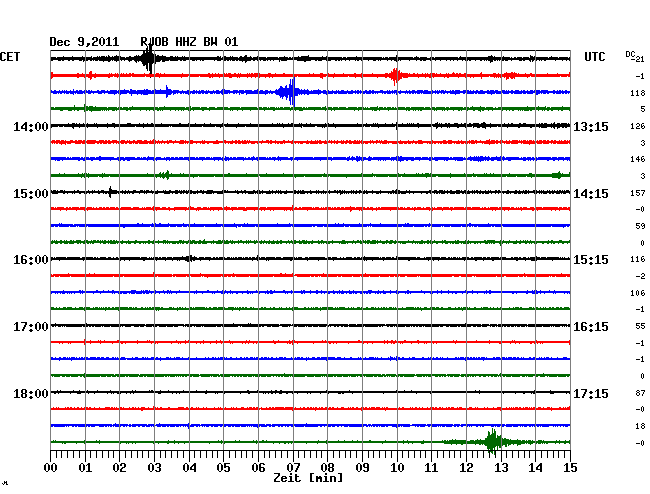Viewport: 650px width, 494px height.
Task: Select the "13:15" UTC time label
Action: tap(591, 126)
